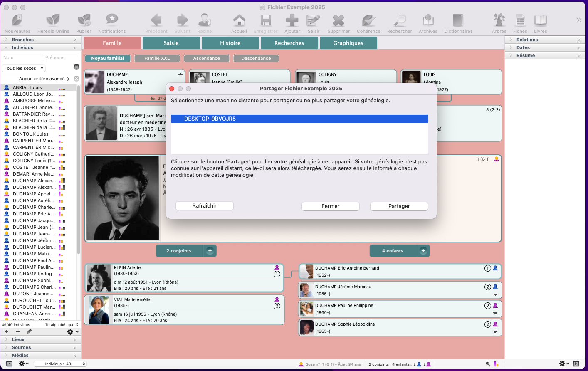
Task: Open the 'Tri alphabétique' sorting dropdown
Action: 60,324
